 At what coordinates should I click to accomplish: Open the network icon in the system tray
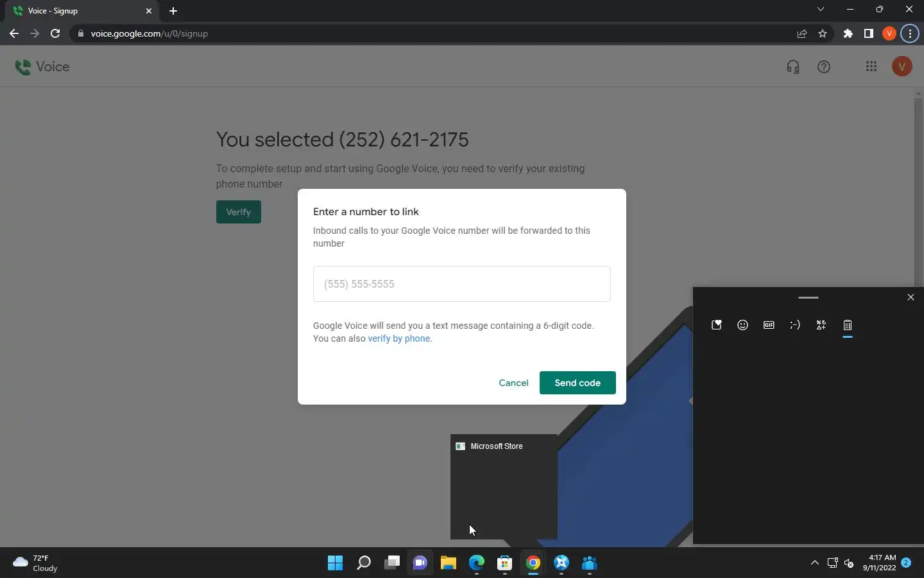(832, 563)
